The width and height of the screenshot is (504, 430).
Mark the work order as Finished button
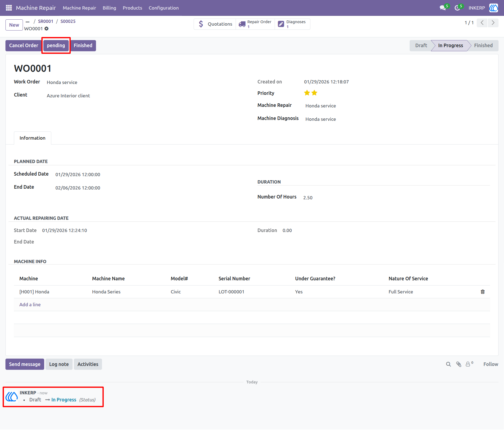click(83, 46)
